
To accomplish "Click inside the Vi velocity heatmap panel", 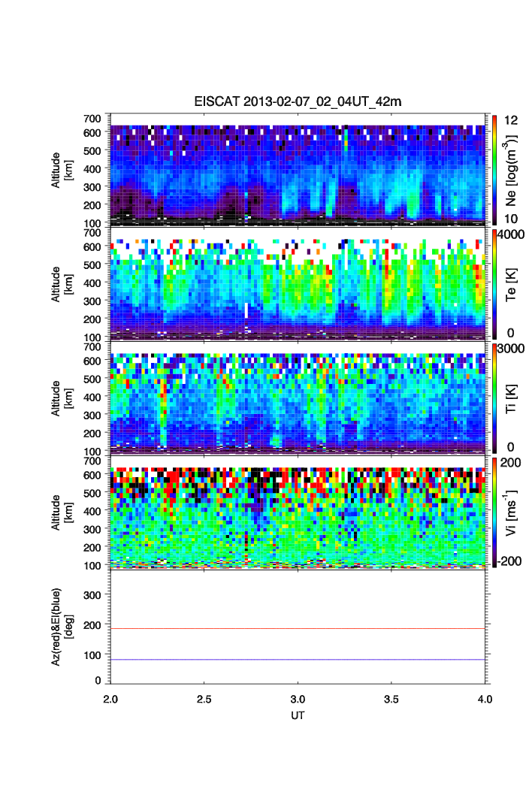I will point(298,512).
